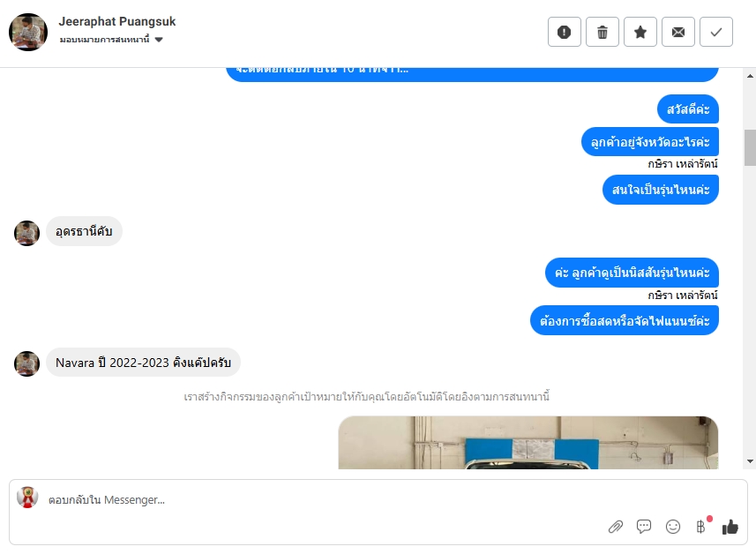Select the Navara 2022-2023 message bubble

pos(143,363)
